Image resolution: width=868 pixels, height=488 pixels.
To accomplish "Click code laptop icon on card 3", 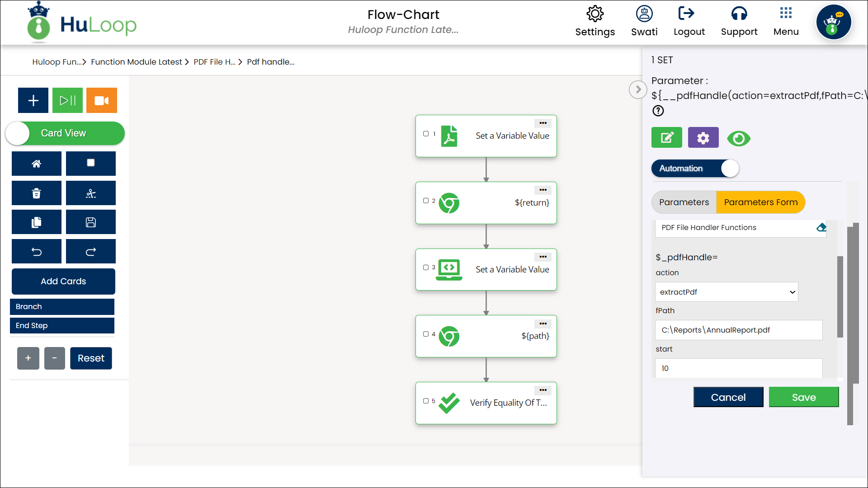I will [x=449, y=270].
